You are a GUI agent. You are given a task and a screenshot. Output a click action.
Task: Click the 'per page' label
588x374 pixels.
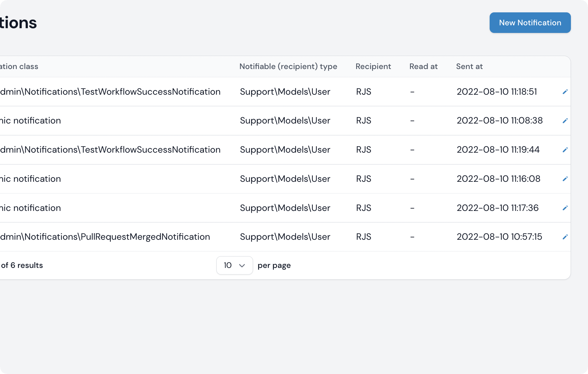coord(274,266)
